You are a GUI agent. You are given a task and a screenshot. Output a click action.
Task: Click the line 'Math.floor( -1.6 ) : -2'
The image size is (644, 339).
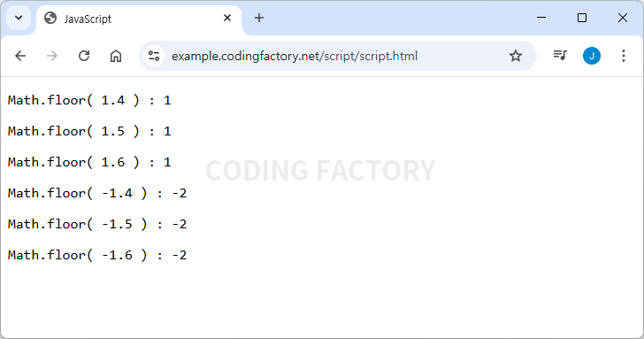coord(97,255)
